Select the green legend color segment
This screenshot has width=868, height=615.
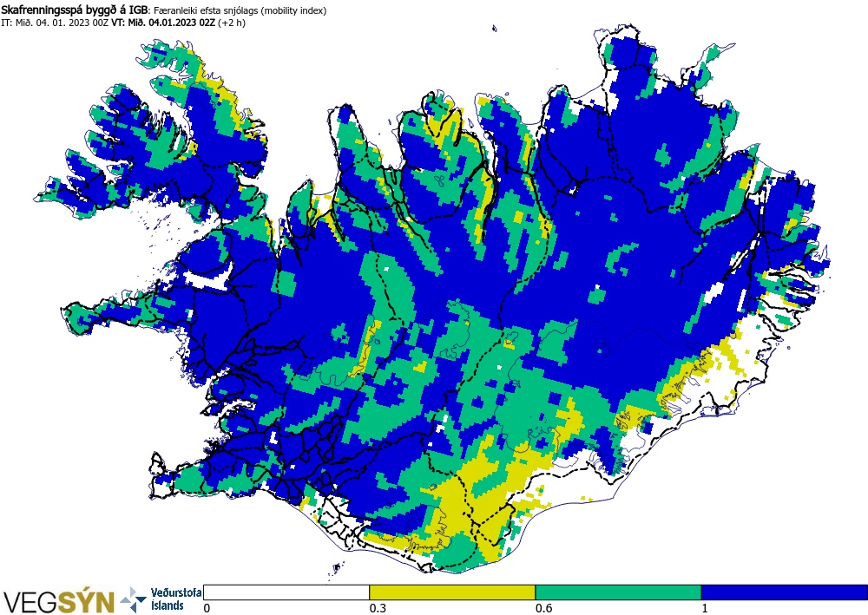[x=618, y=592]
